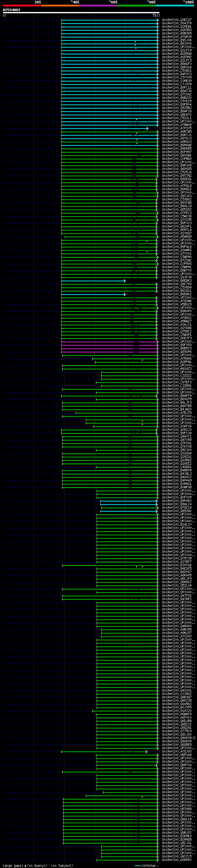Select the query name AV534003
Viewport: 197px width, 868px height.
pos(11,10)
